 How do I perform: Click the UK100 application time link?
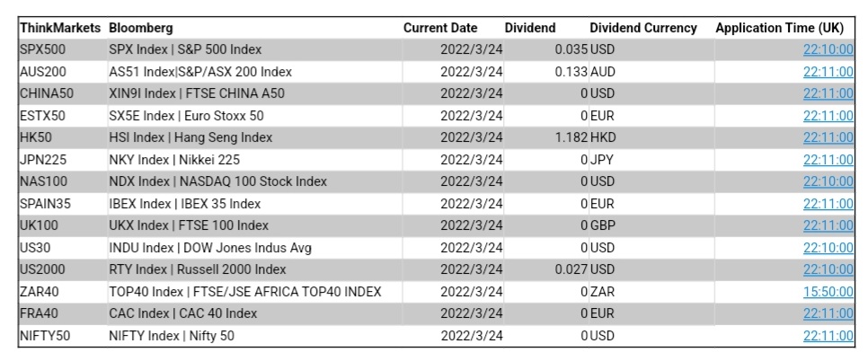(x=828, y=225)
